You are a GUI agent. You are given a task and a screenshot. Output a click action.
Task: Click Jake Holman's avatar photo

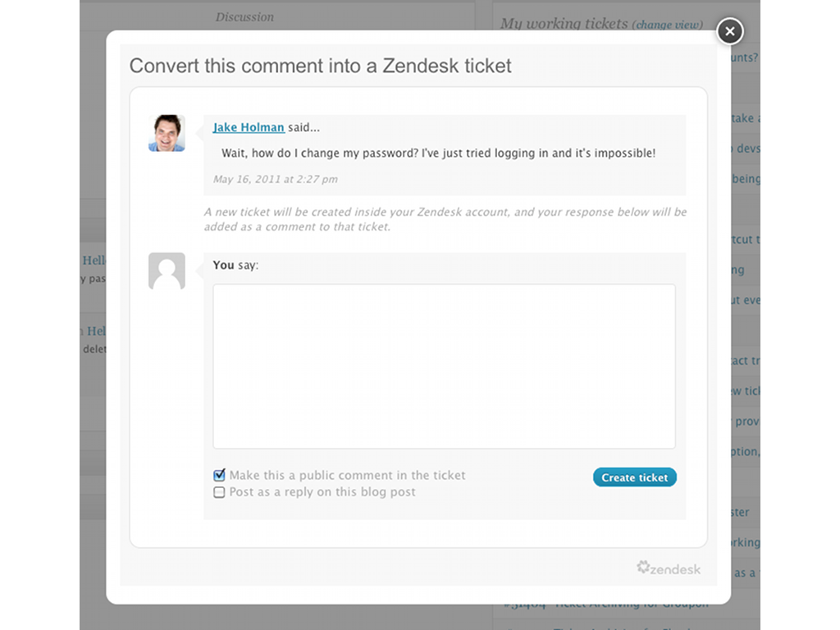tap(167, 133)
